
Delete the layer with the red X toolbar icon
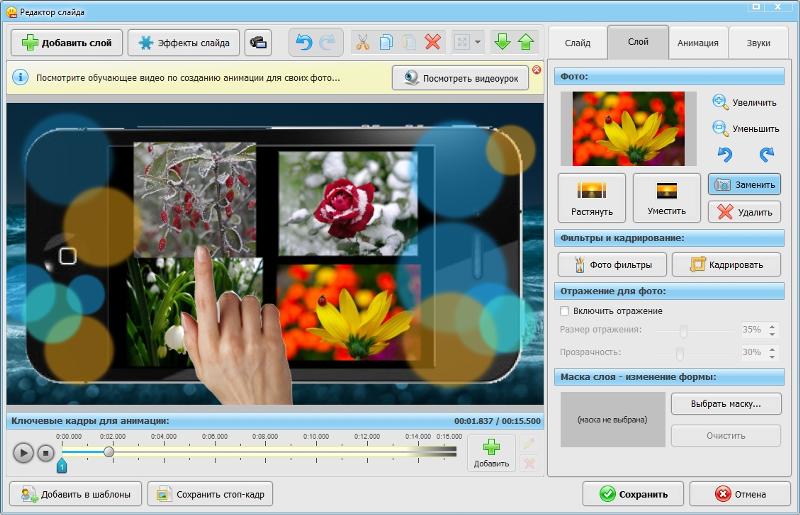[433, 42]
